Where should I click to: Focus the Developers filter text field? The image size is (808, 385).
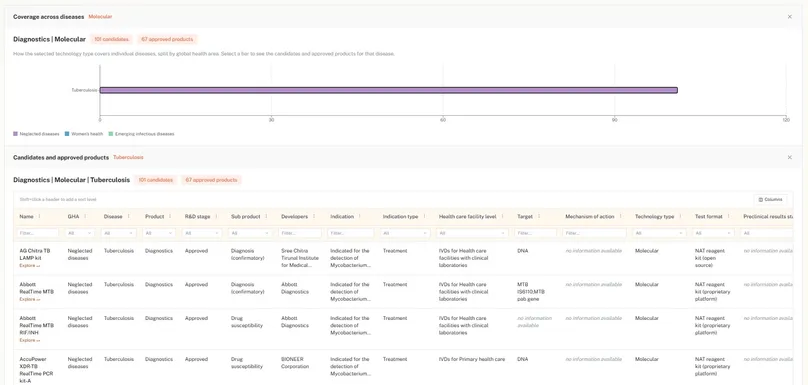300,233
